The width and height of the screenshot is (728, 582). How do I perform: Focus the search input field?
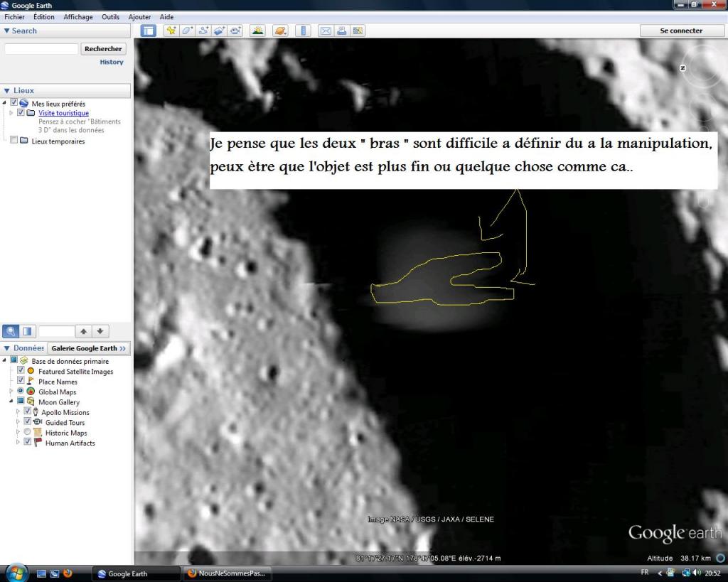pyautogui.click(x=41, y=49)
